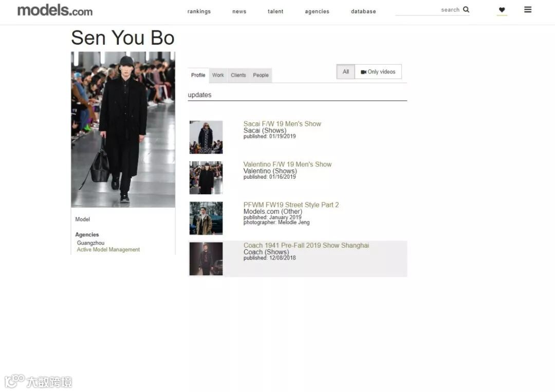Click the models.com logo
555x392 pixels.
pos(55,10)
